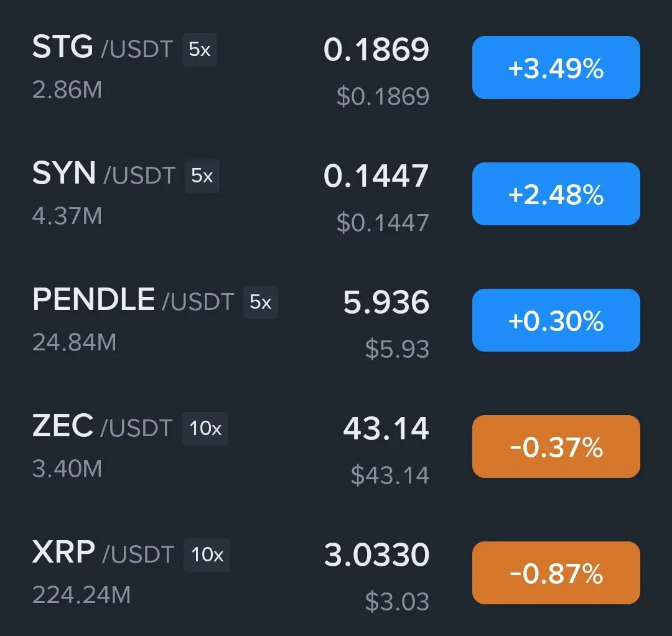Viewport: 672px width, 636px height.
Task: Open the ZEC/USDT pair
Action: click(x=336, y=447)
